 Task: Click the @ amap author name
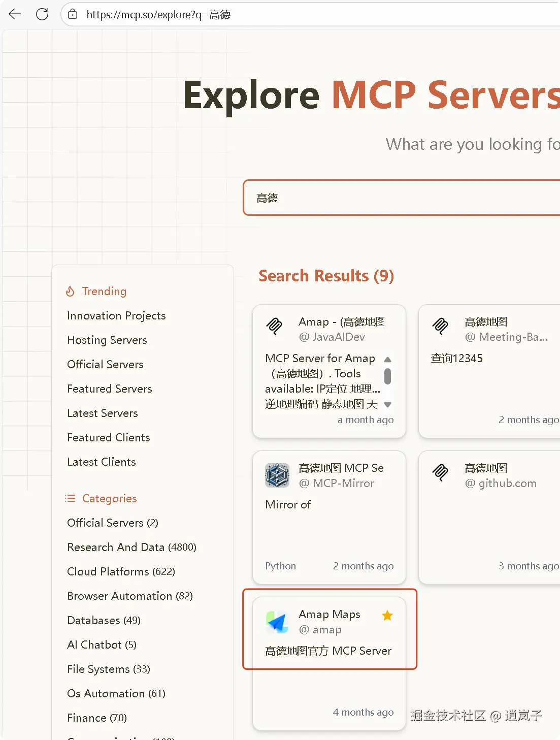coord(320,630)
